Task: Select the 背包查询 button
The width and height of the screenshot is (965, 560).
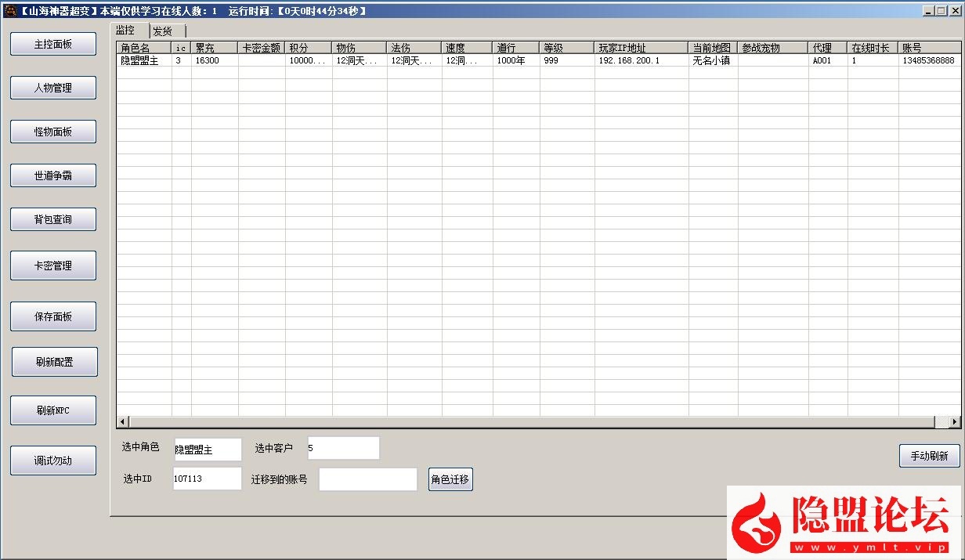Action: tap(53, 220)
